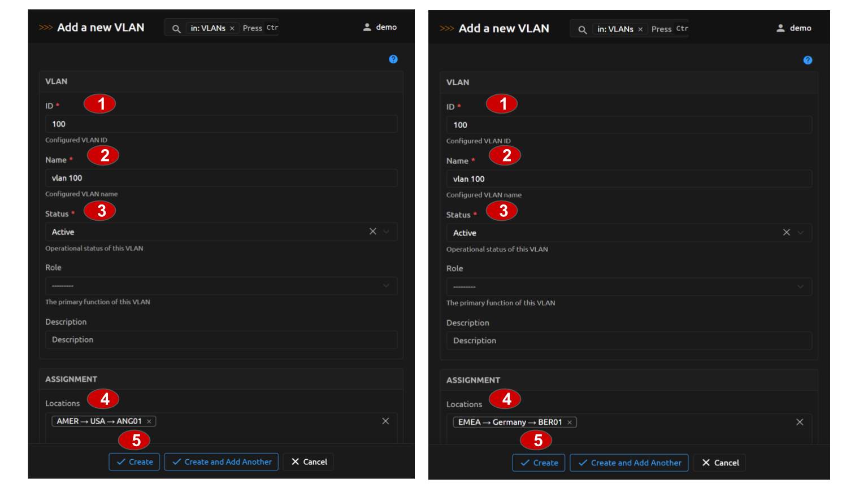868x488 pixels.
Task: Open the demo user menu in right panel
Action: tap(794, 28)
